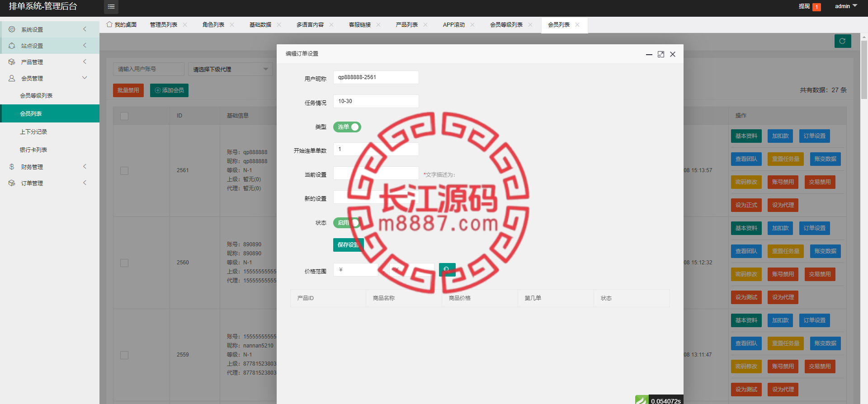Expand the 财务管理 menu chevron
Image resolution: width=868 pixels, height=404 pixels.
pos(85,166)
